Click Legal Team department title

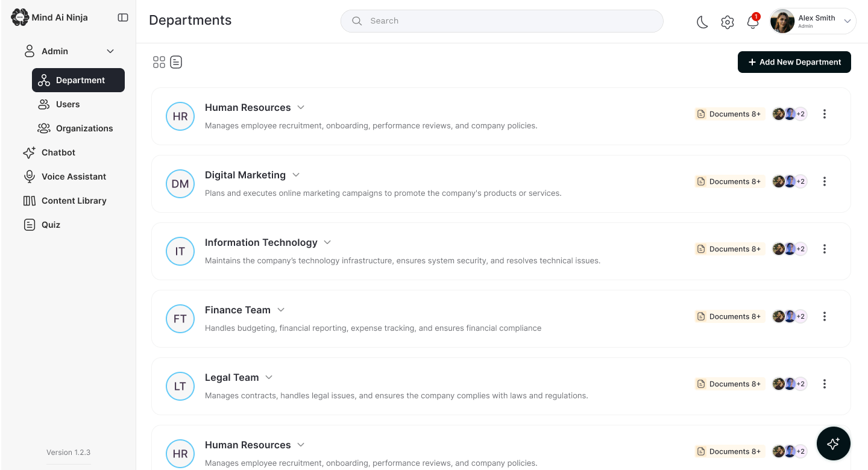pyautogui.click(x=231, y=377)
